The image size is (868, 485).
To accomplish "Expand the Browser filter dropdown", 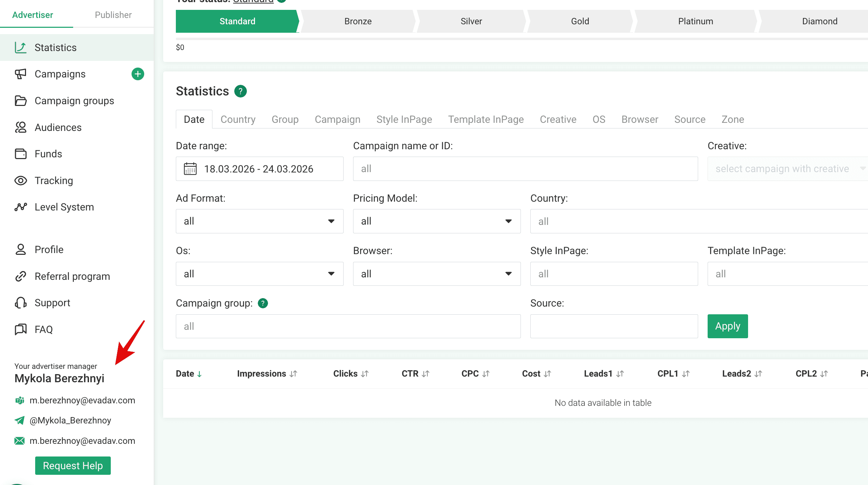I will click(x=436, y=274).
